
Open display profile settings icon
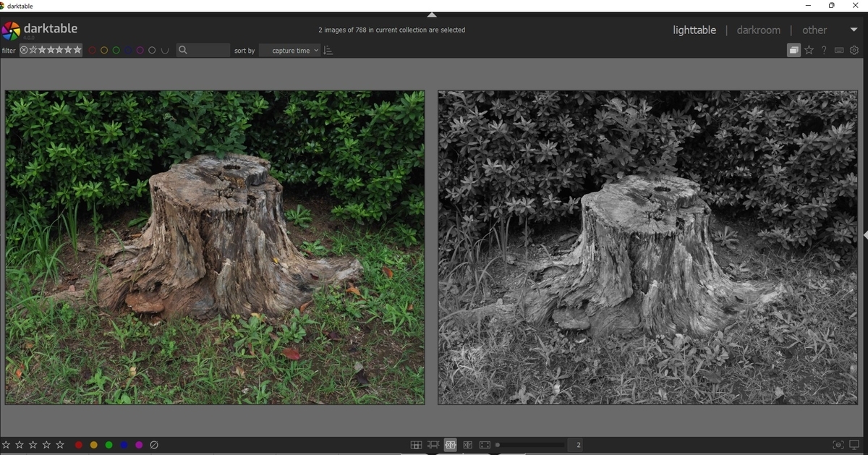854,445
